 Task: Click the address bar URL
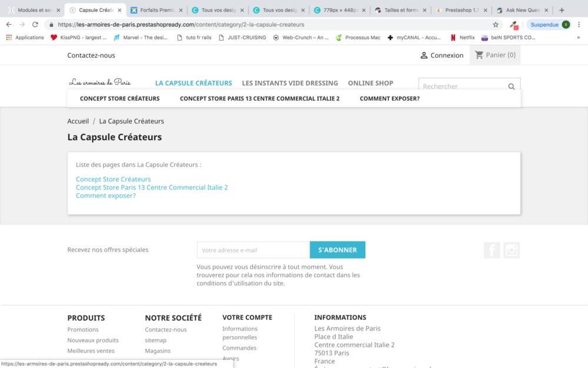(x=181, y=24)
